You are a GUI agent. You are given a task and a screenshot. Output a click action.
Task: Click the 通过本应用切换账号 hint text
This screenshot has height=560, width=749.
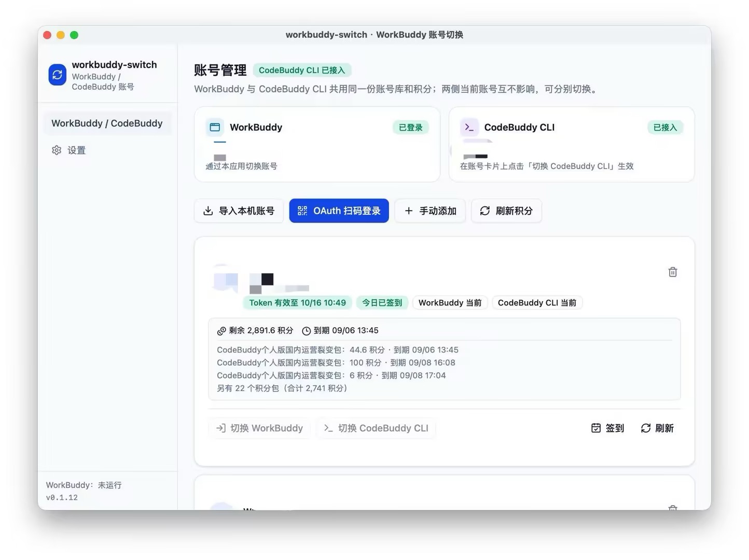241,166
